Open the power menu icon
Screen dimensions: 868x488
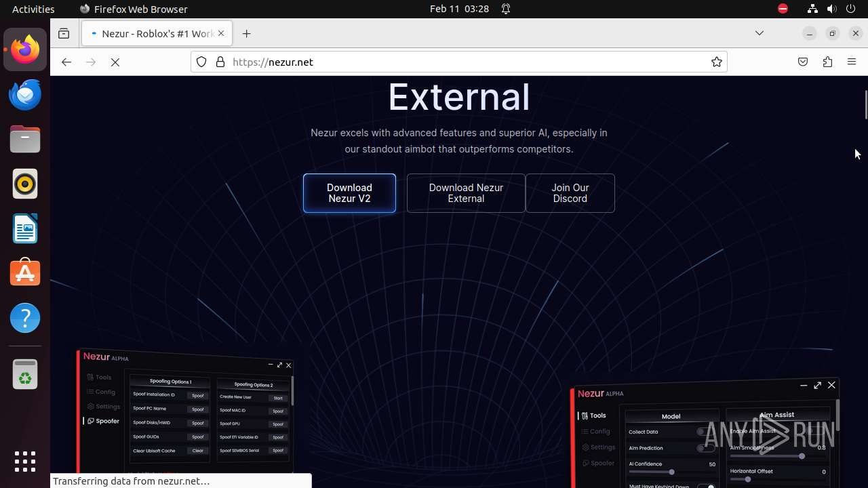click(852, 9)
